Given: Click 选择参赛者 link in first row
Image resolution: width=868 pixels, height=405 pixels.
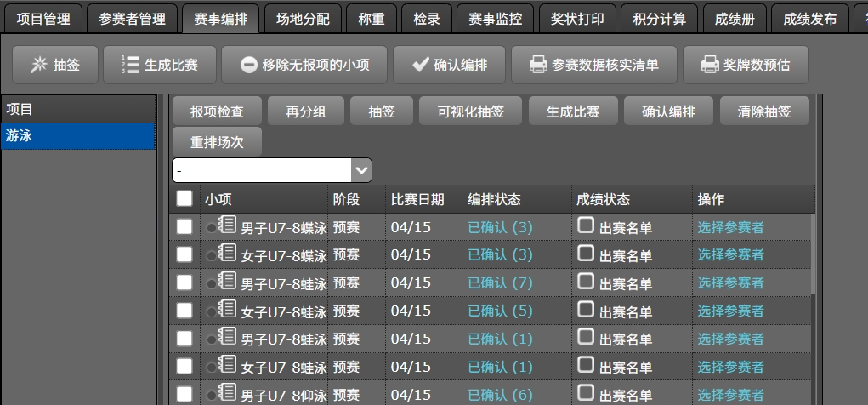Looking at the screenshot, I should pyautogui.click(x=730, y=227).
